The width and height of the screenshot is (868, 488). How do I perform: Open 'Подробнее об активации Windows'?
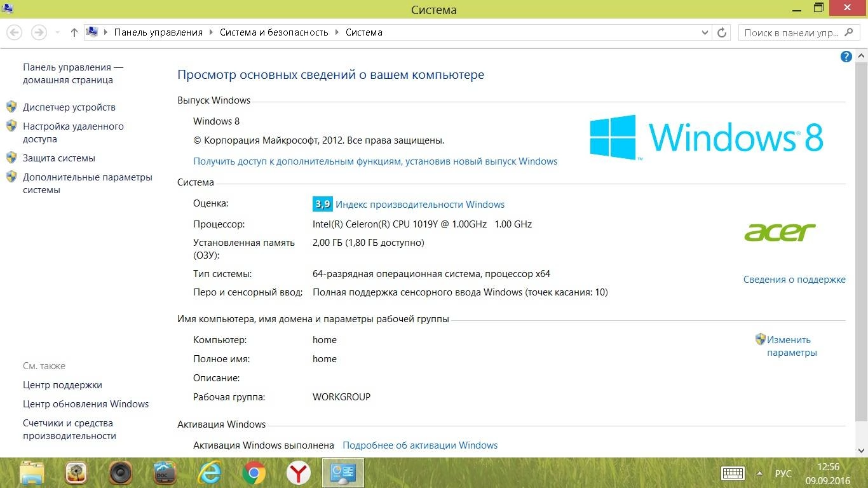[420, 445]
